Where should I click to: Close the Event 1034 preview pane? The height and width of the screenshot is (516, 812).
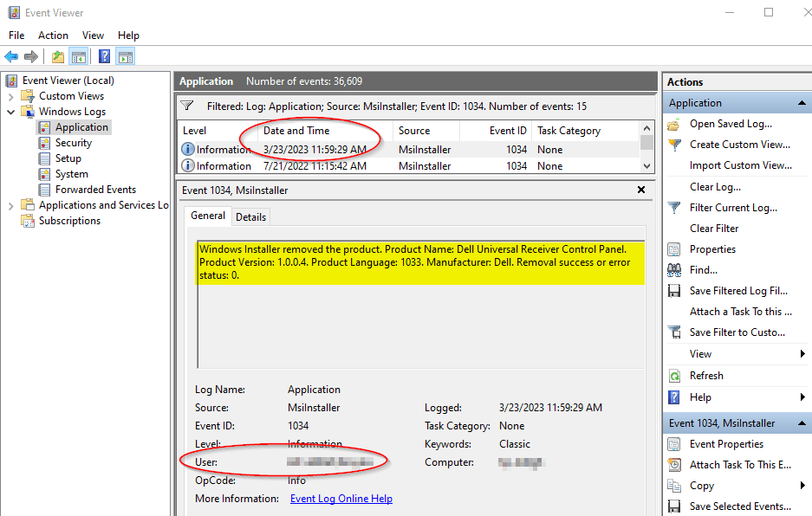641,190
